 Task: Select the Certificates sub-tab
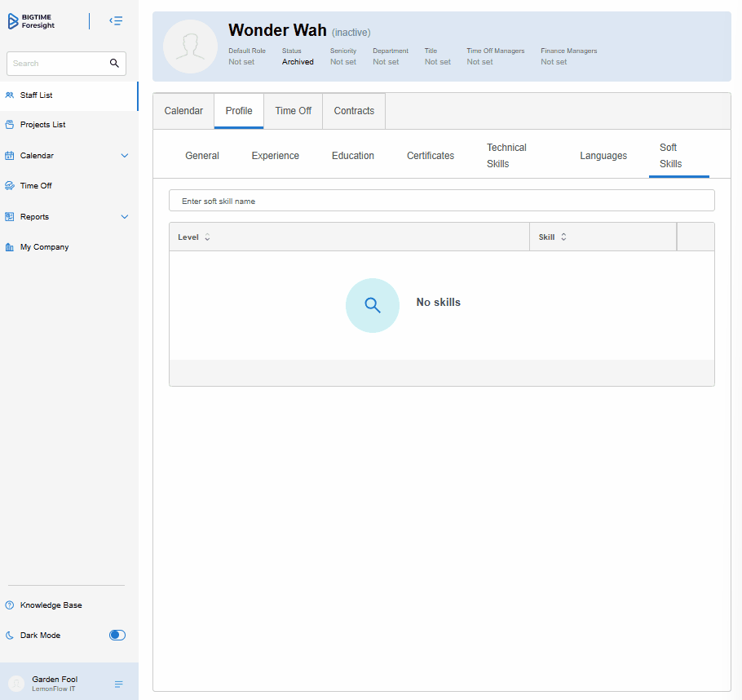tap(431, 155)
